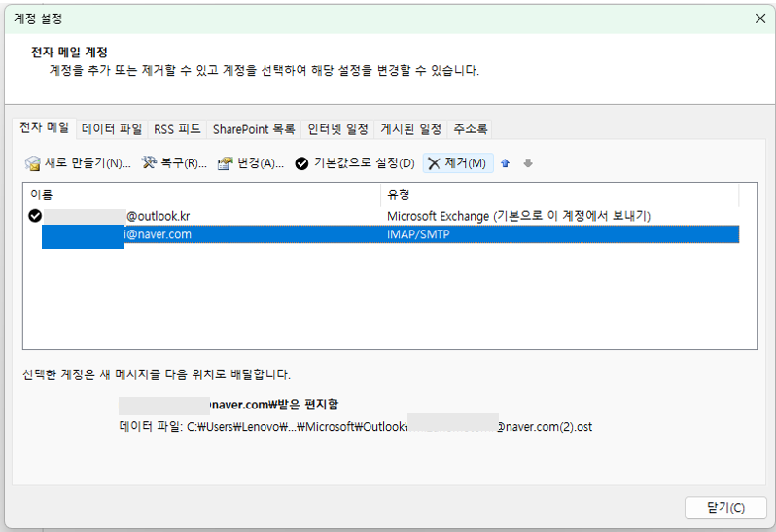The width and height of the screenshot is (776, 532).
Task: Click the default checkmark icon beside outlook.kr account
Action: 35,216
